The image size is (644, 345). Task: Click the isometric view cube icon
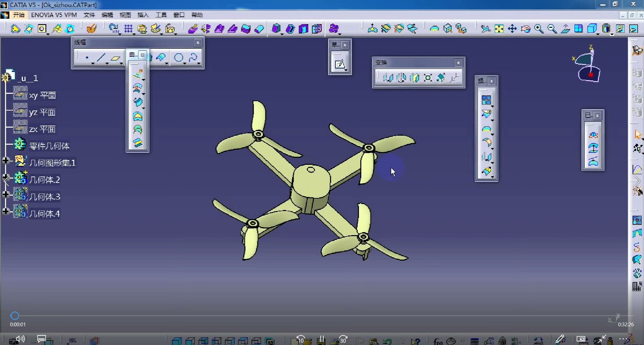click(x=591, y=29)
